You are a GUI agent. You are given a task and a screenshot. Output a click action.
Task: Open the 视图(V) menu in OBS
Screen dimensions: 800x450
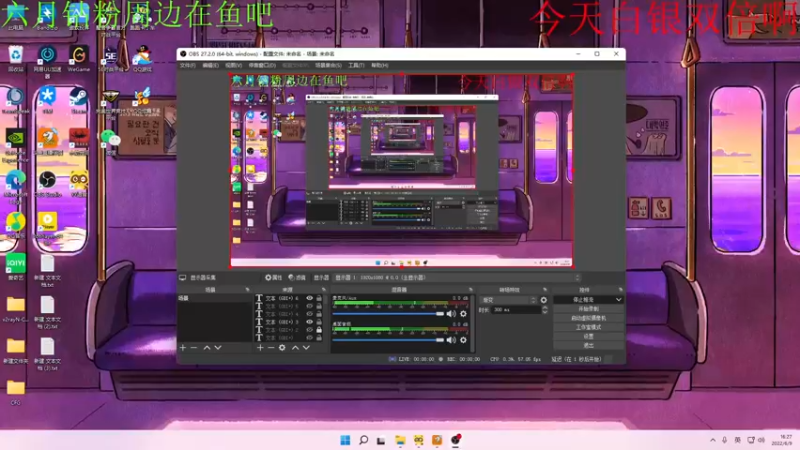click(x=234, y=65)
